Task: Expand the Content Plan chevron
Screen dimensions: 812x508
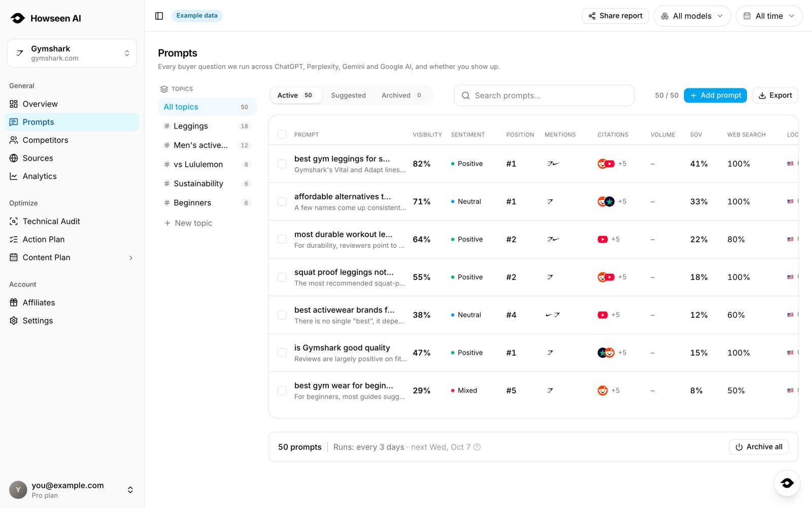Action: pyautogui.click(x=130, y=258)
